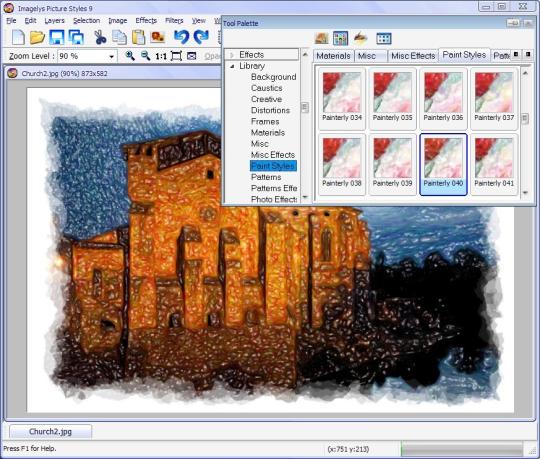Image resolution: width=540 pixels, height=459 pixels.
Task: Select Misc Effects in the Library tree
Action: (273, 155)
